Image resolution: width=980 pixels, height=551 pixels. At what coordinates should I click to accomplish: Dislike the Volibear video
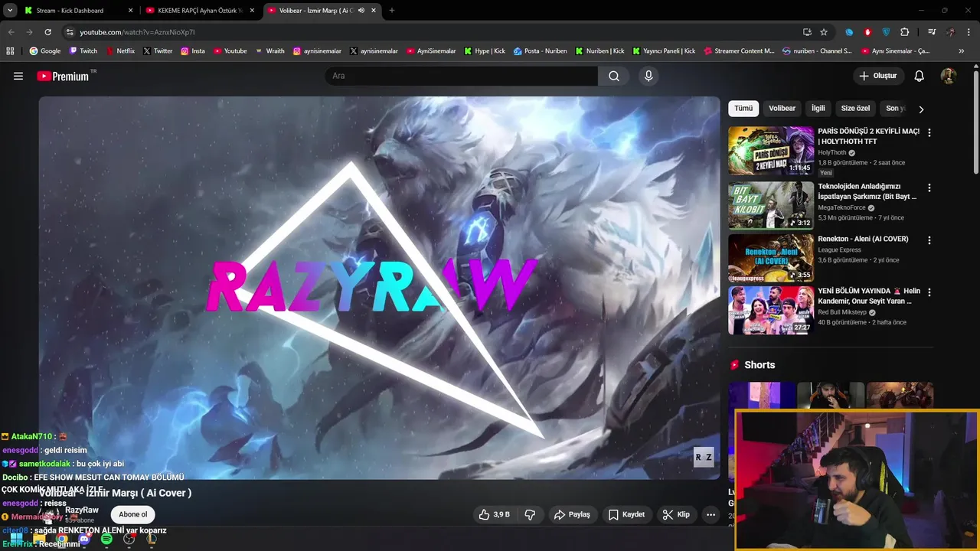[x=530, y=514]
